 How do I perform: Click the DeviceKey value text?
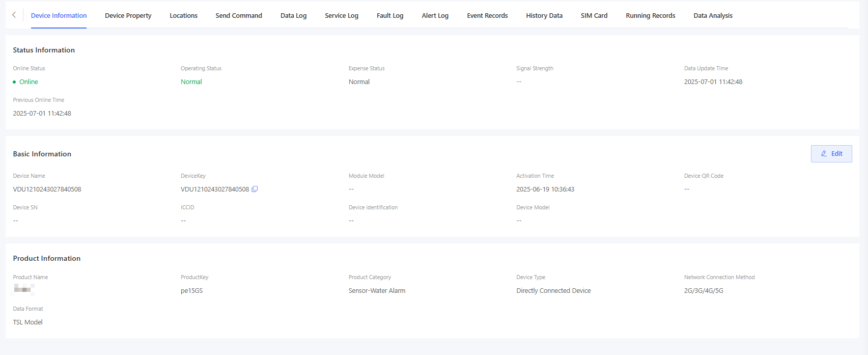pos(214,189)
